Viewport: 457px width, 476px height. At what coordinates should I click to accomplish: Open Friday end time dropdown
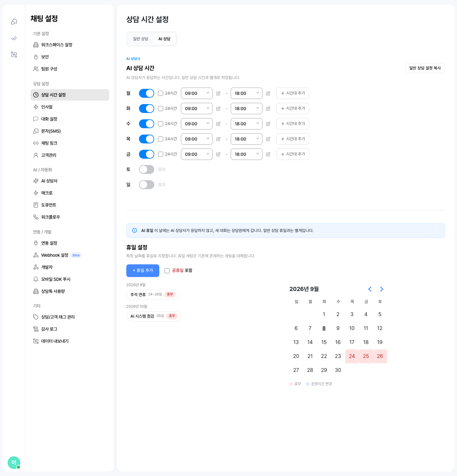tap(247, 154)
